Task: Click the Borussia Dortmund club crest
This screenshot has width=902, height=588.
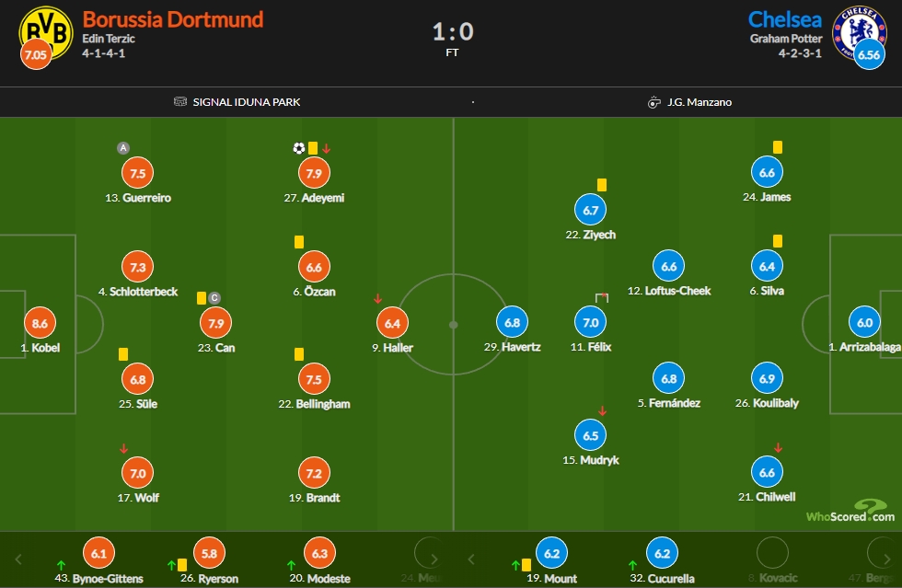Action: 46,33
